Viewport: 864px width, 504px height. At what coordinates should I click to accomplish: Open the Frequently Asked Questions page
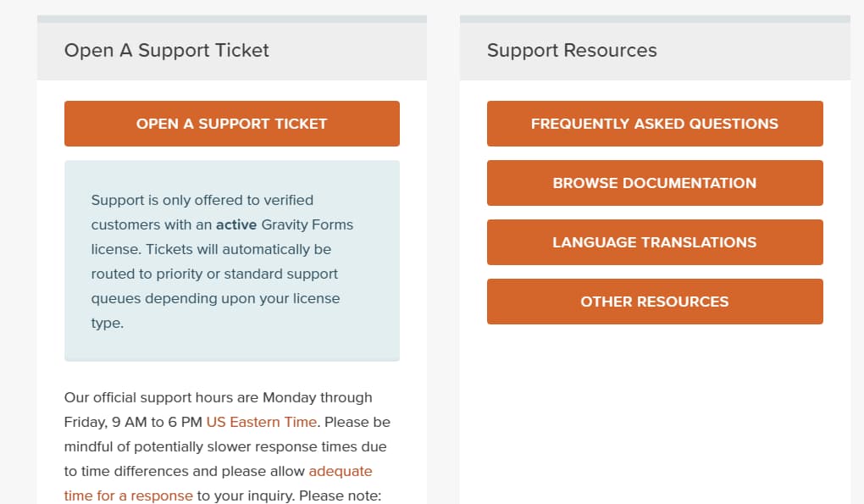(x=654, y=123)
